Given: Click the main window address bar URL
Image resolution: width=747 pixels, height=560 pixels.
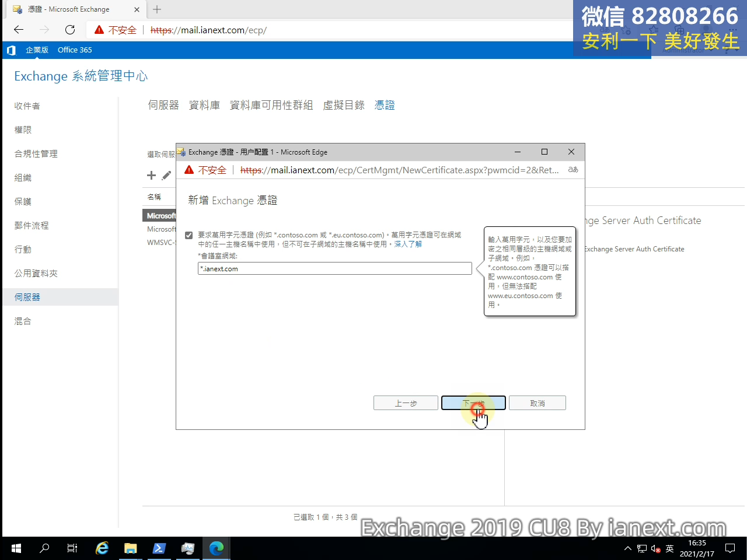Looking at the screenshot, I should pos(208,30).
